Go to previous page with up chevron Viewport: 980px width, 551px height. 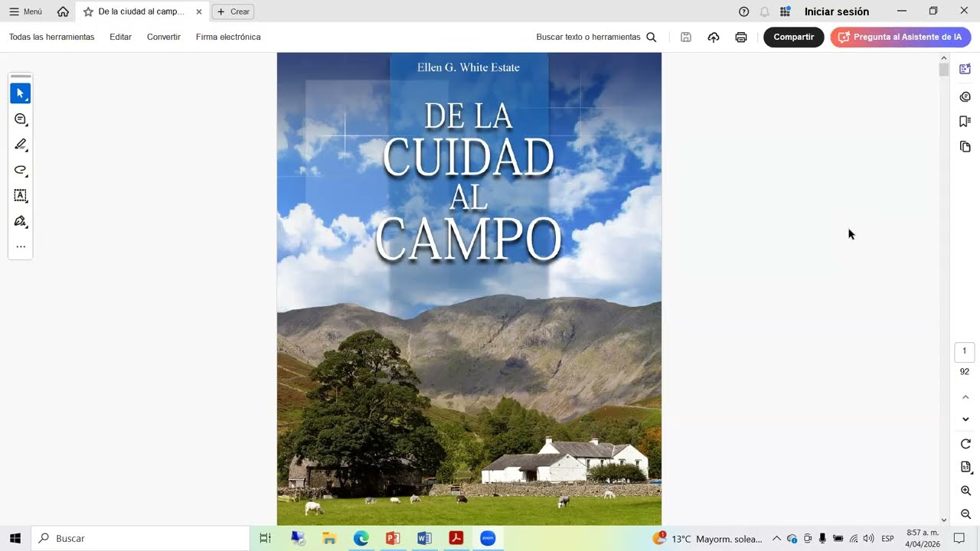pyautogui.click(x=965, y=397)
